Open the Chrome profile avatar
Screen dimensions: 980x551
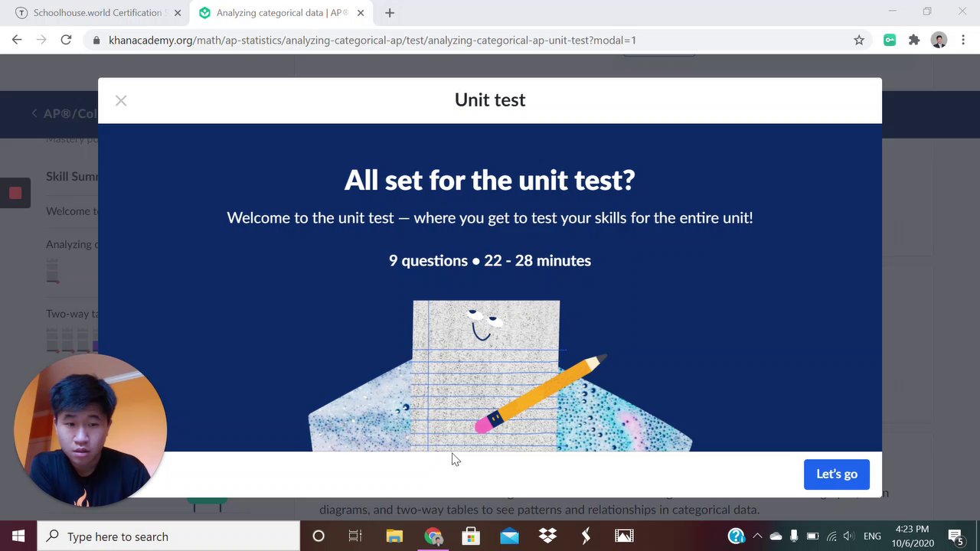click(939, 40)
